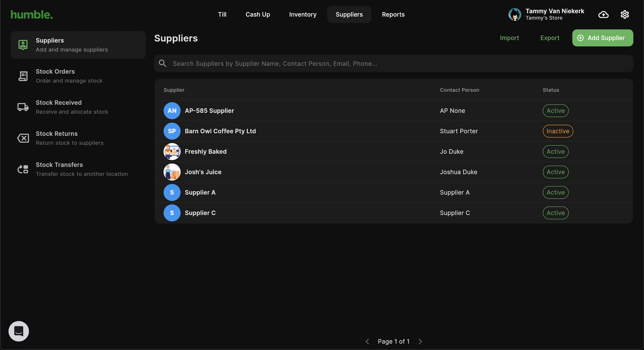Click the Status column header
644x350 pixels.
(551, 90)
